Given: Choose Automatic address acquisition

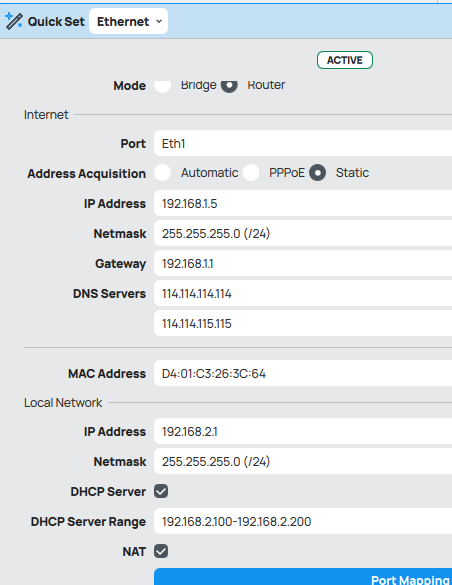Looking at the screenshot, I should (x=163, y=173).
